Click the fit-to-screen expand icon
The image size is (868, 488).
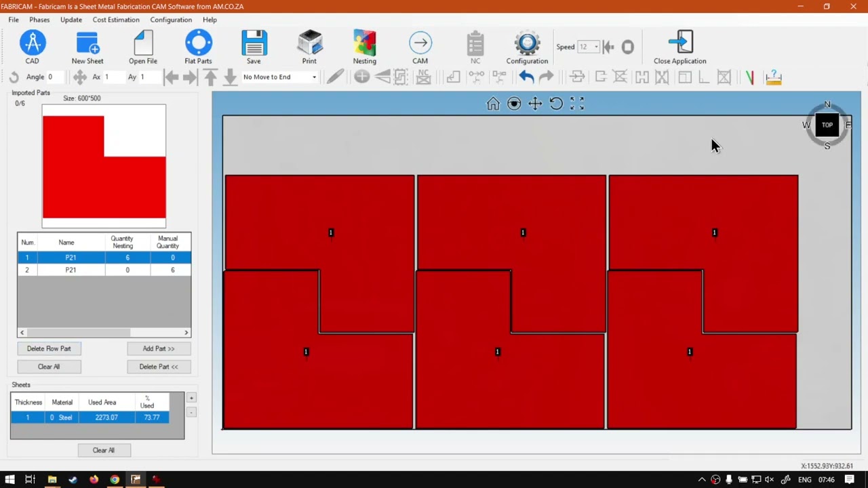(577, 104)
